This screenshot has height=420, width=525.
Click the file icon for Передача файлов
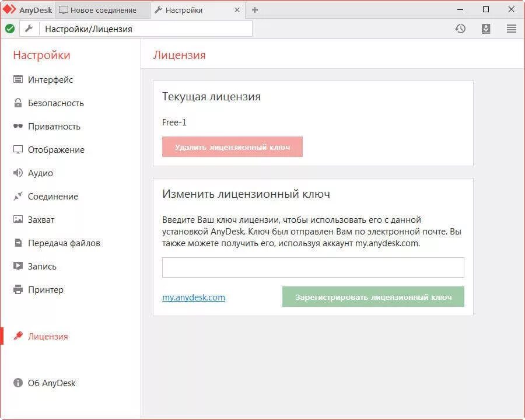[x=18, y=243]
